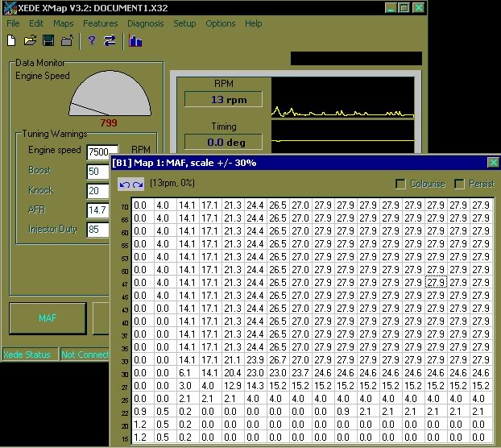Open the Maps menu
The height and width of the screenshot is (448, 501).
64,23
